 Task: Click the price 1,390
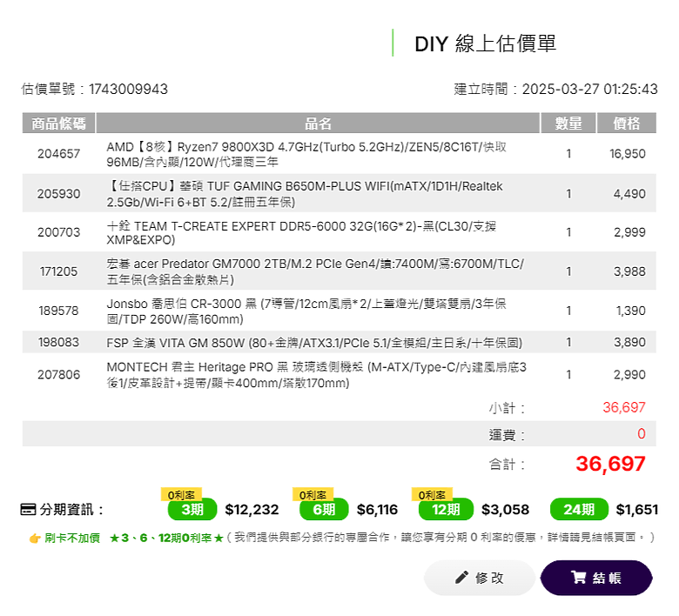pyautogui.click(x=631, y=311)
